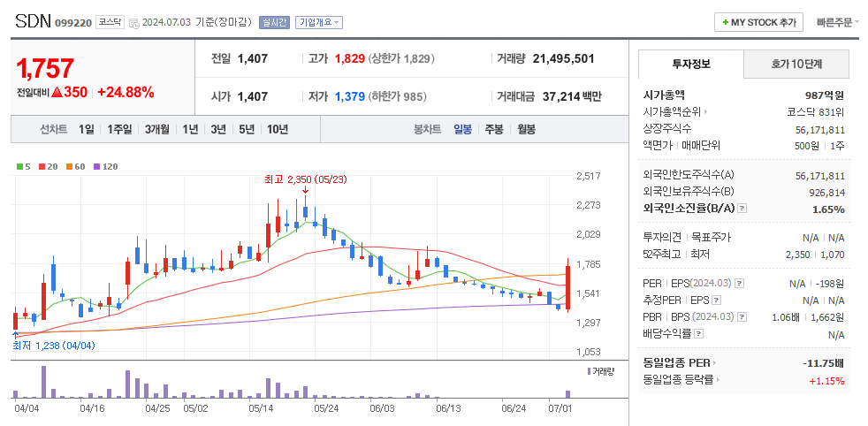Click the arrow beside 시가총액순위
The width and height of the screenshot is (868, 426).
pos(705,112)
